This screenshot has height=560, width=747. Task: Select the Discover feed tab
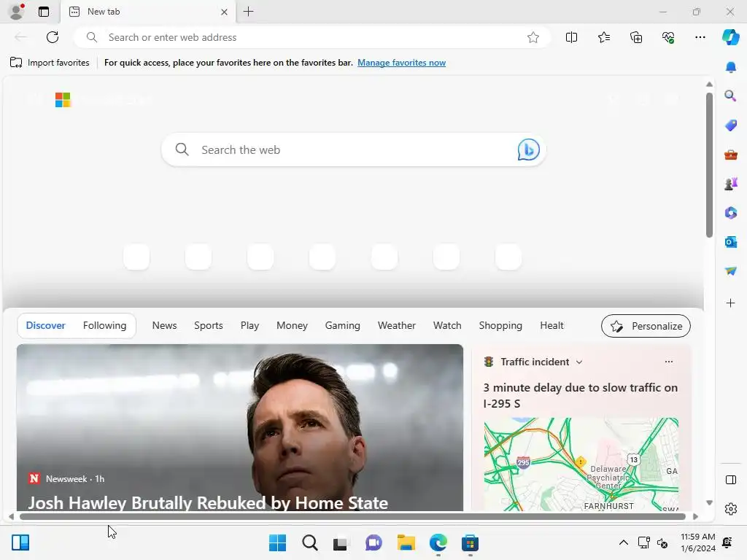(45, 326)
